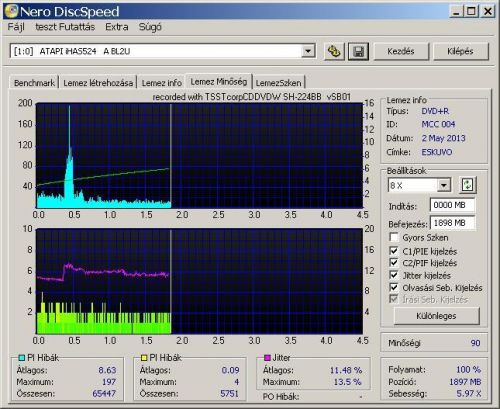This screenshot has width=500, height=409.
Task: Click the Pozíció 1897 MB value
Action: coord(465,382)
